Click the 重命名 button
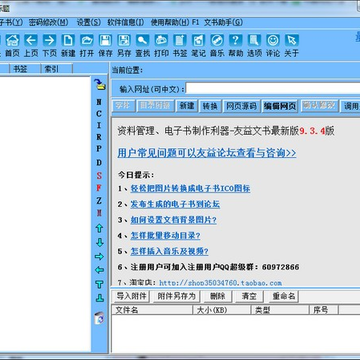The width and height of the screenshot is (360, 360). (x=284, y=296)
